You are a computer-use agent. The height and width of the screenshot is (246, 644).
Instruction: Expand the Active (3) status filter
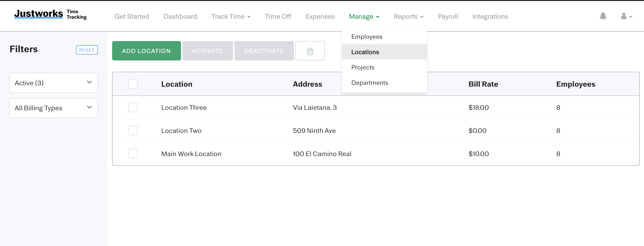coord(53,83)
